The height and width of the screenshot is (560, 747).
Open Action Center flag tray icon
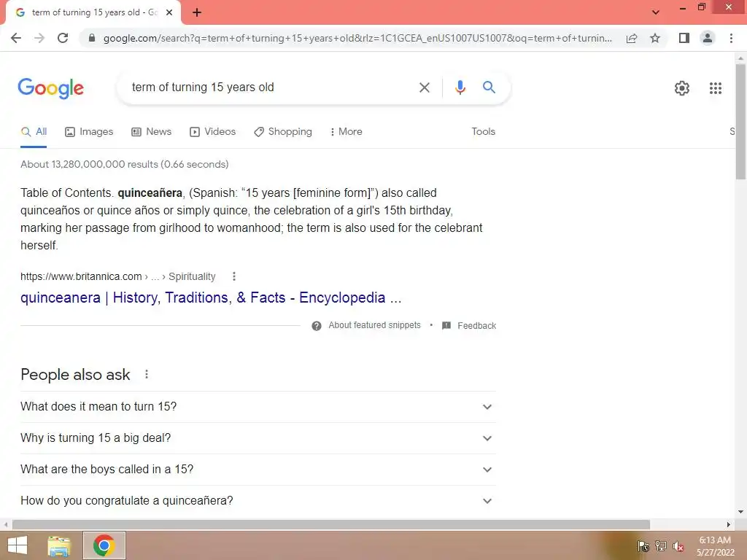643,546
